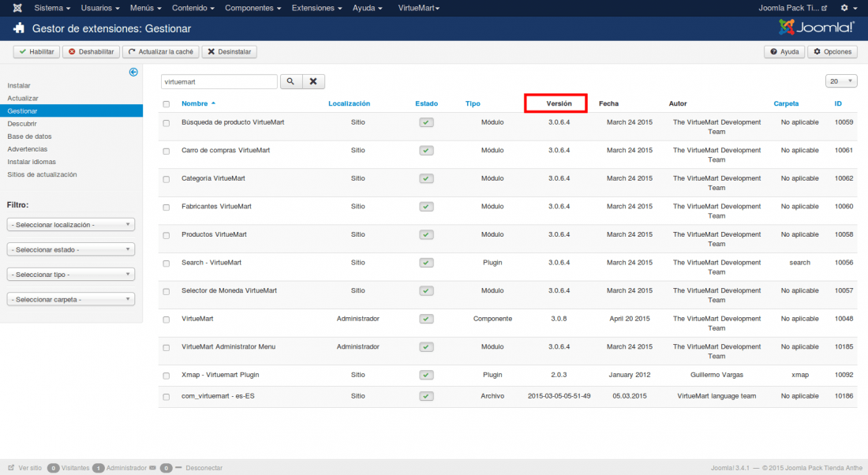Click the Desinstalar toolbar button
Viewport: 868px width, 475px height.
229,51
